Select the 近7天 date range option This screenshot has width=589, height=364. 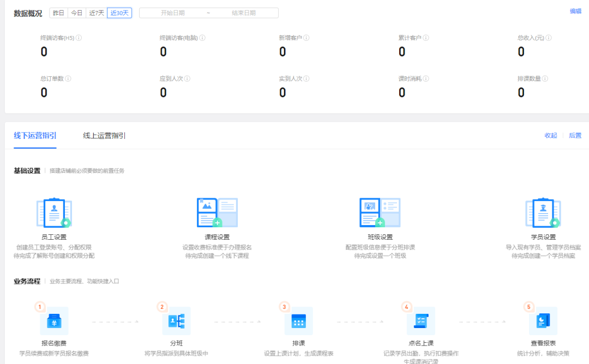click(x=96, y=13)
